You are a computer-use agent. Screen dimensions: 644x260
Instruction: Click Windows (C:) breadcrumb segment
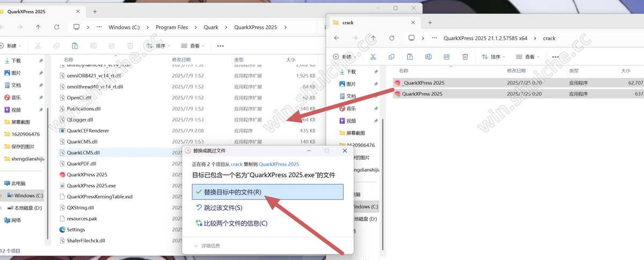(124, 27)
